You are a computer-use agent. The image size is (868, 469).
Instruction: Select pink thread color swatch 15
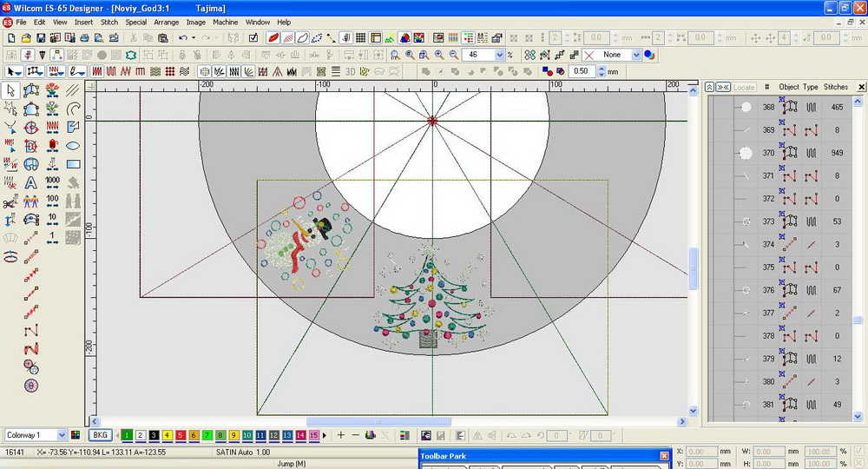coord(313,435)
